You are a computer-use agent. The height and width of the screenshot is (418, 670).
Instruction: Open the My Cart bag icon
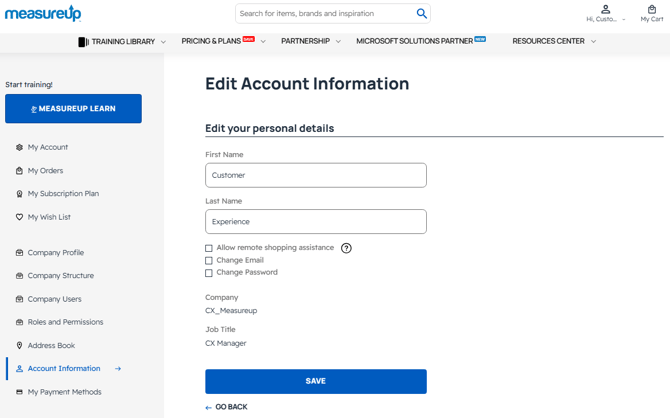(x=652, y=9)
